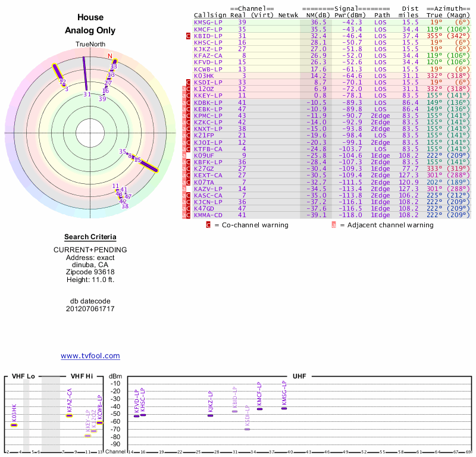Open the www.tvfool.com link
Screen dimensions: 476x457
(x=90, y=356)
